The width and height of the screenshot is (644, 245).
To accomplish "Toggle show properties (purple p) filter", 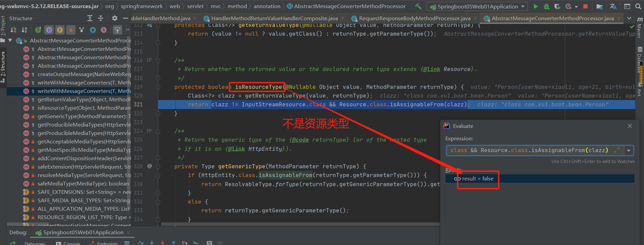I will click(49, 30).
